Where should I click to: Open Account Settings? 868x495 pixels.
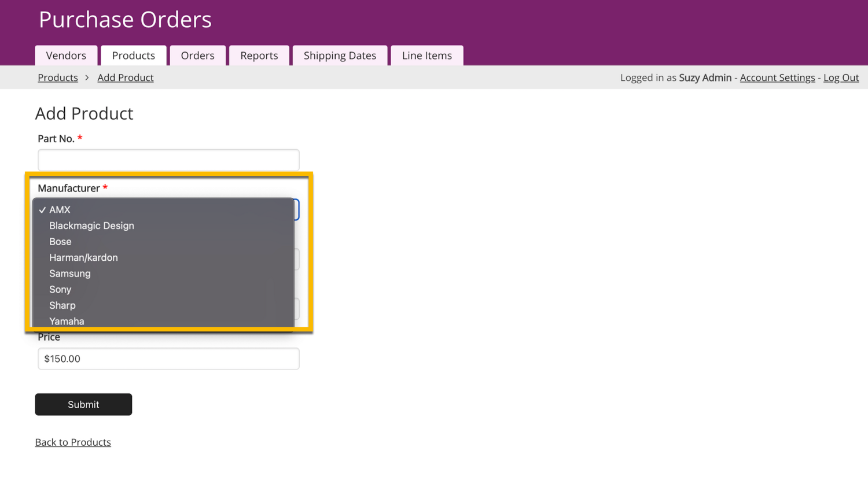[x=777, y=77]
